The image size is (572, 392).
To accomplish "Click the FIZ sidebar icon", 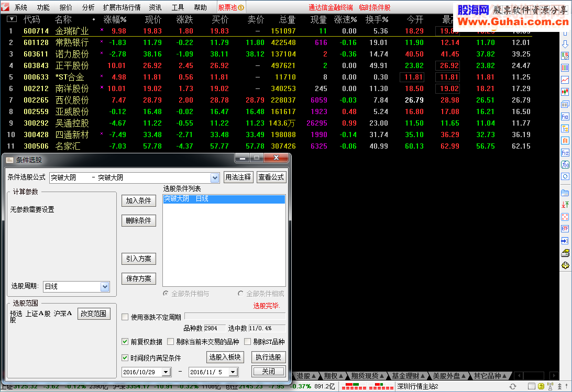I will pyautogui.click(x=565, y=153).
